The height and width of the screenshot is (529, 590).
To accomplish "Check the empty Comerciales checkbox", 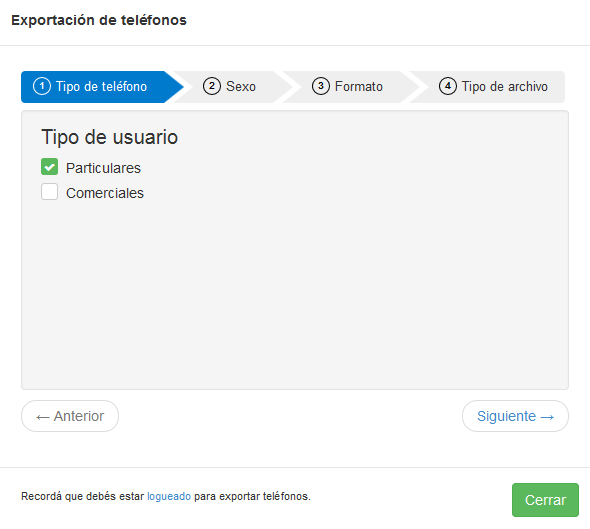I will (x=49, y=192).
